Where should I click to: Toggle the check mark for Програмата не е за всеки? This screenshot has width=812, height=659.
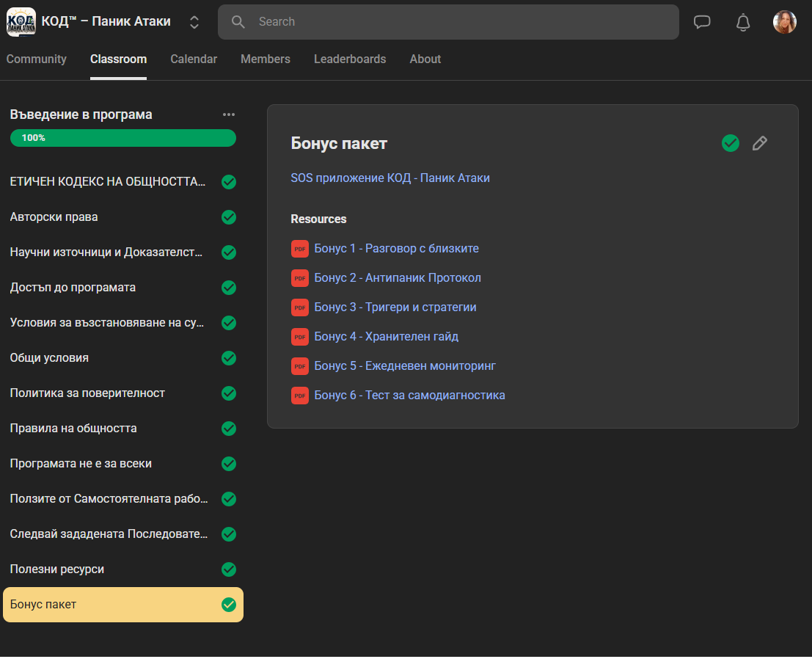click(229, 464)
